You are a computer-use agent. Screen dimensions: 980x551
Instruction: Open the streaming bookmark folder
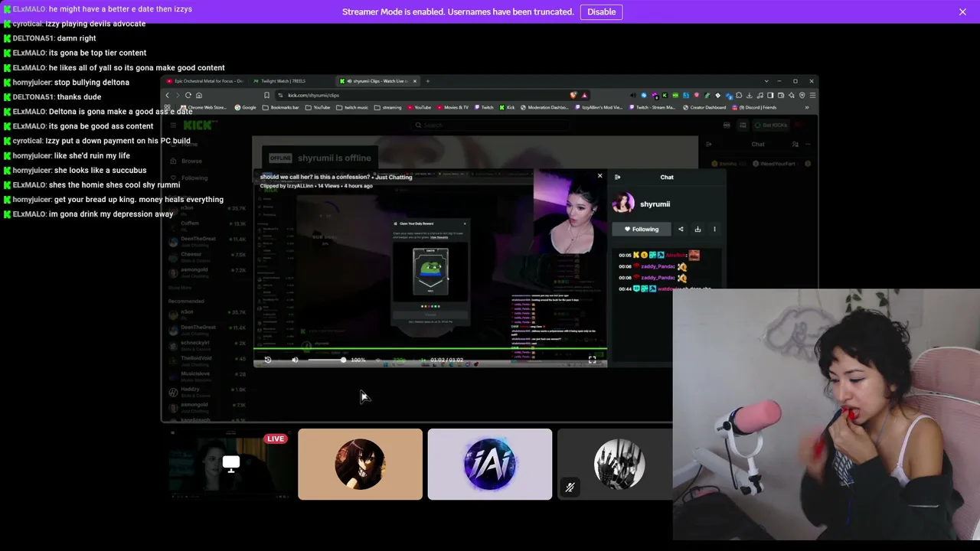click(388, 107)
